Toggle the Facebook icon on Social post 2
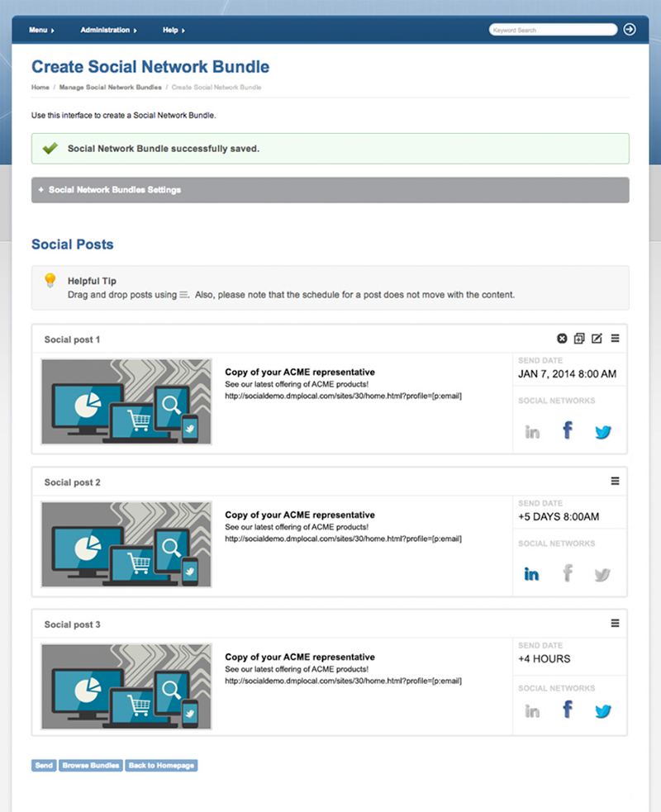Screen dimensions: 661x812 click(567, 573)
